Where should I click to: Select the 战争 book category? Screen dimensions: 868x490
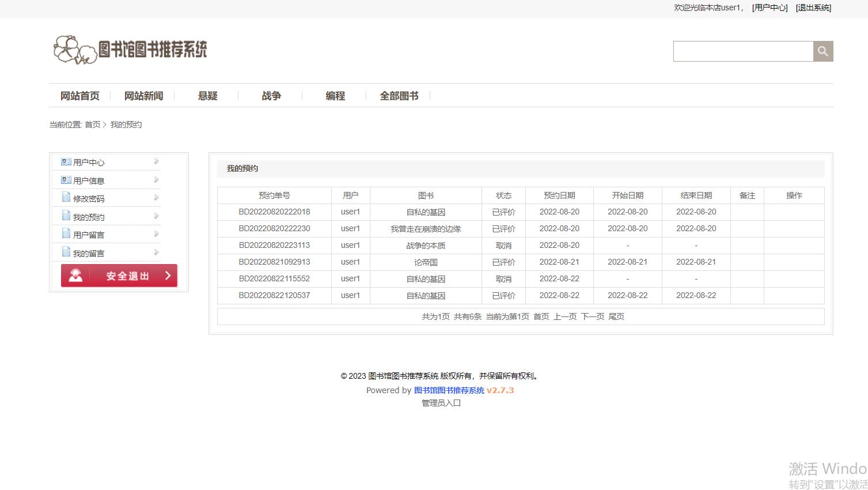point(271,96)
